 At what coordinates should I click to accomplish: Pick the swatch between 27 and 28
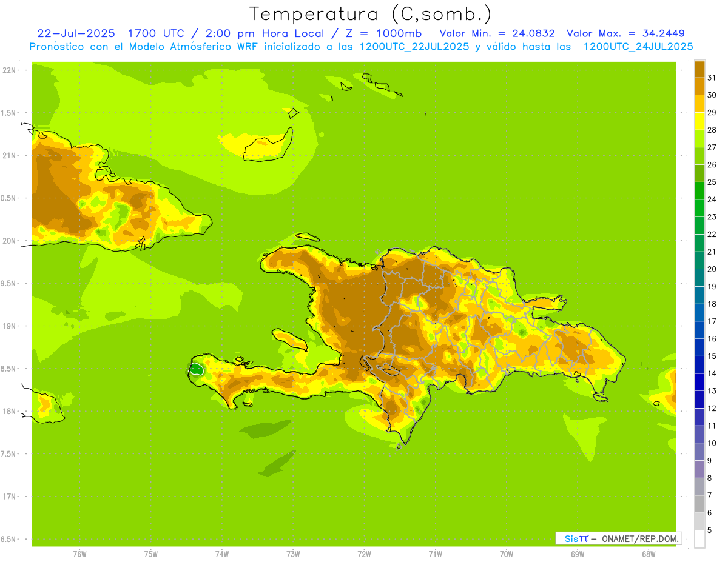pyautogui.click(x=699, y=138)
